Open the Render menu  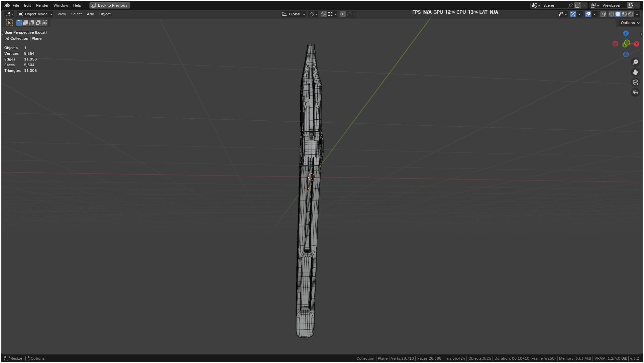[42, 5]
